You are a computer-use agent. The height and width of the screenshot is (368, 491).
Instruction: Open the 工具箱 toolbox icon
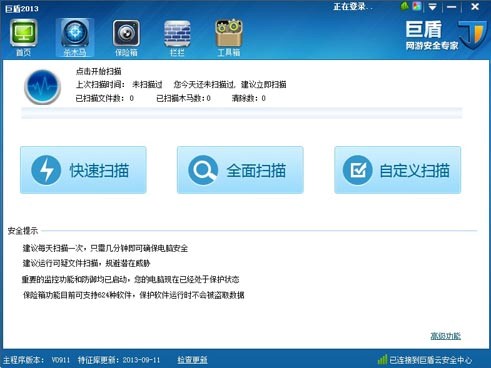tap(229, 37)
